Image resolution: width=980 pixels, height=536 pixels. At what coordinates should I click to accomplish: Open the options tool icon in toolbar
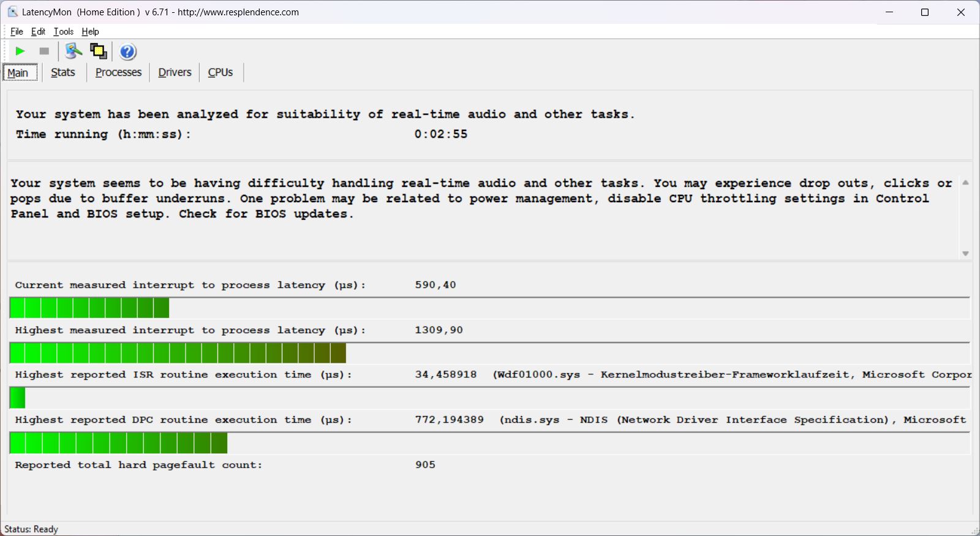(x=73, y=51)
